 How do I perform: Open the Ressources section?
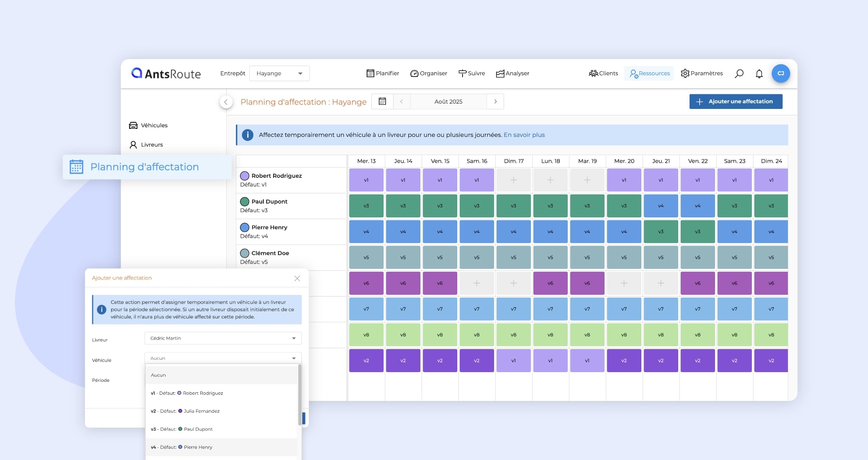coord(649,73)
